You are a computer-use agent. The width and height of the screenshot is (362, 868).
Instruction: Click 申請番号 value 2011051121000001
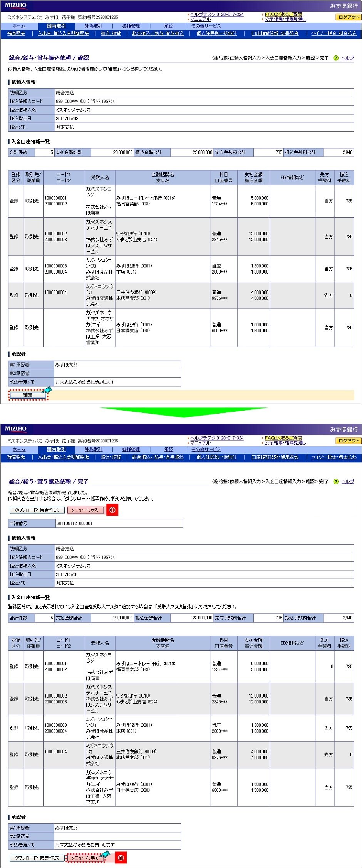74,524
